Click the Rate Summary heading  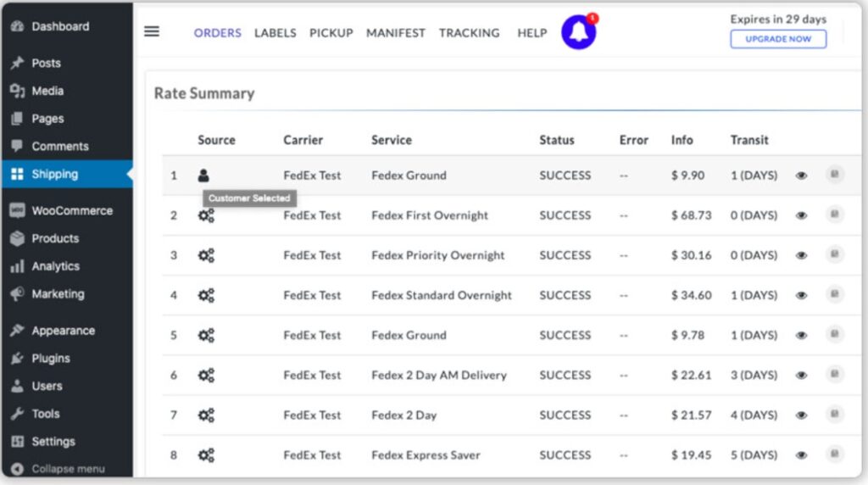[204, 93]
